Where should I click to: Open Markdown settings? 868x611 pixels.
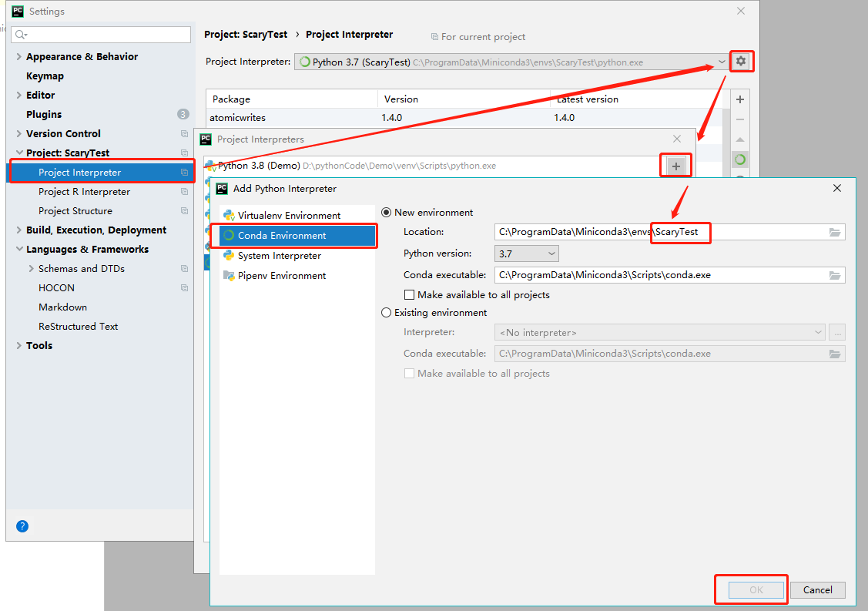pyautogui.click(x=62, y=307)
